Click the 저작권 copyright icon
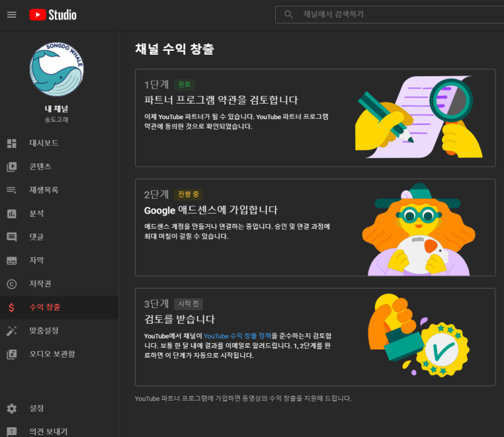Screen dimensions: 504x437 point(12,284)
